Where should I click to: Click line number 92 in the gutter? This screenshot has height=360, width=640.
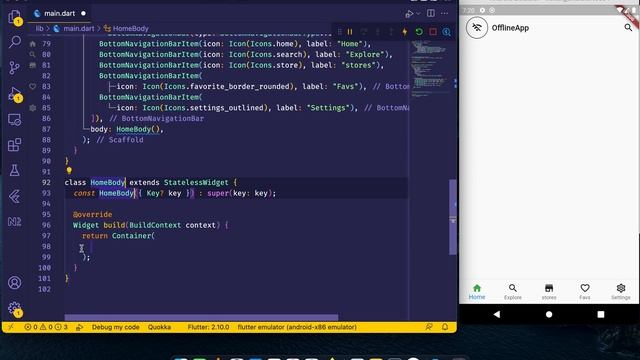tap(46, 182)
